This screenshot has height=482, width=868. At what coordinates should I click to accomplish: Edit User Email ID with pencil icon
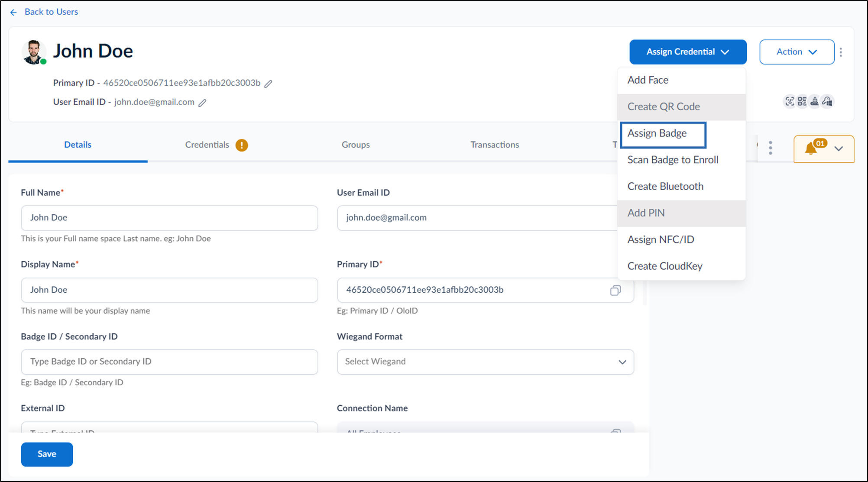click(x=202, y=103)
